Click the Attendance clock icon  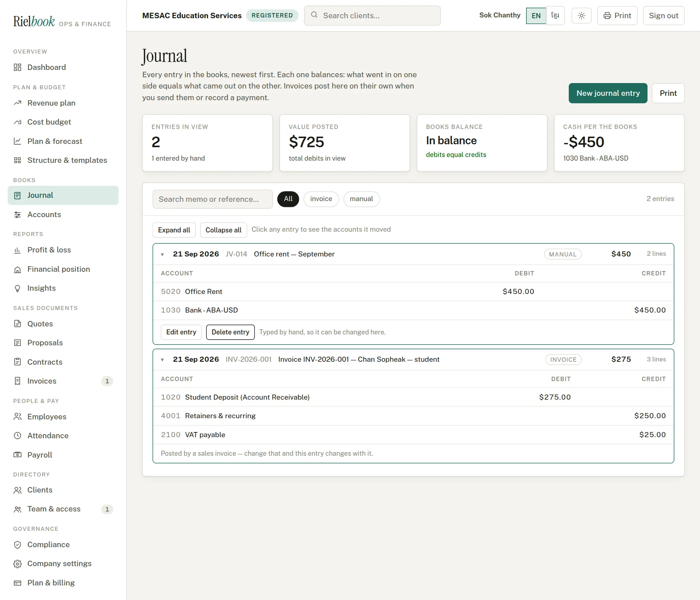(17, 436)
